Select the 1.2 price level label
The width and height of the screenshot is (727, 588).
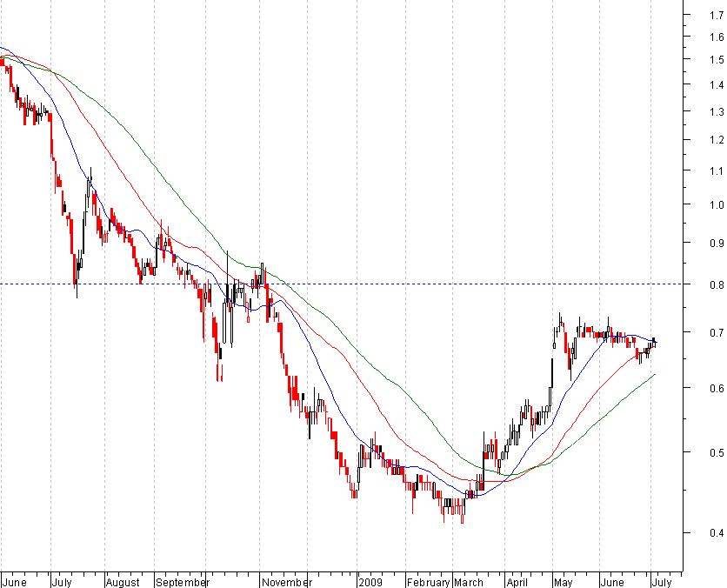click(717, 140)
